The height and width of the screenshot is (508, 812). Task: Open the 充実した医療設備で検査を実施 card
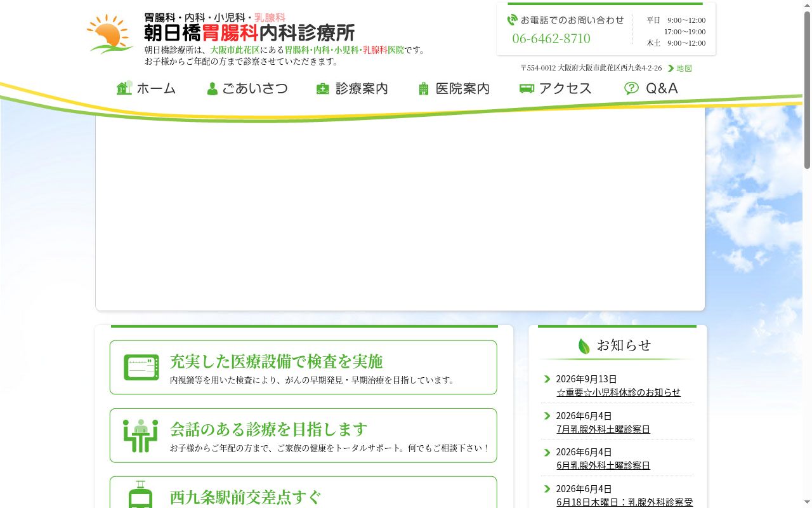[303, 368]
